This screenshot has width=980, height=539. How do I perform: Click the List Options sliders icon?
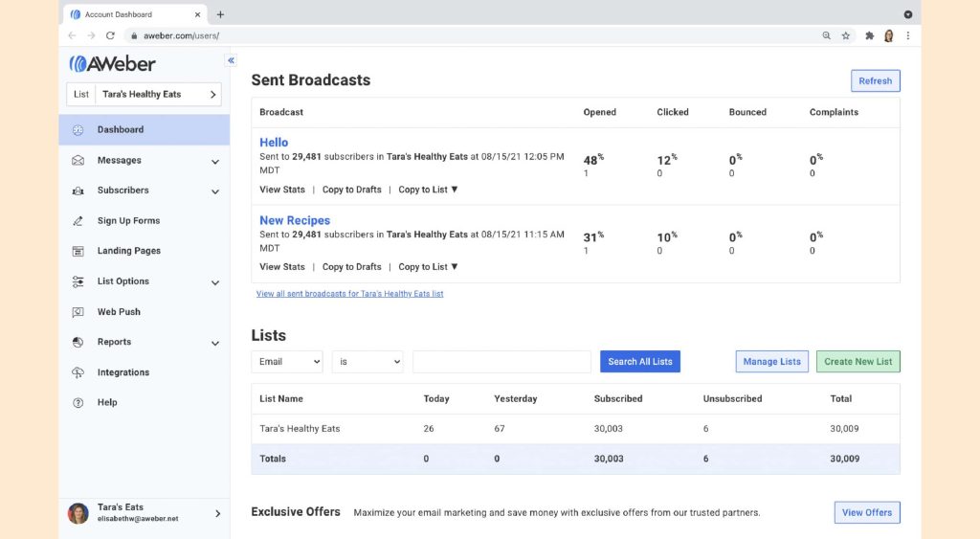point(78,282)
